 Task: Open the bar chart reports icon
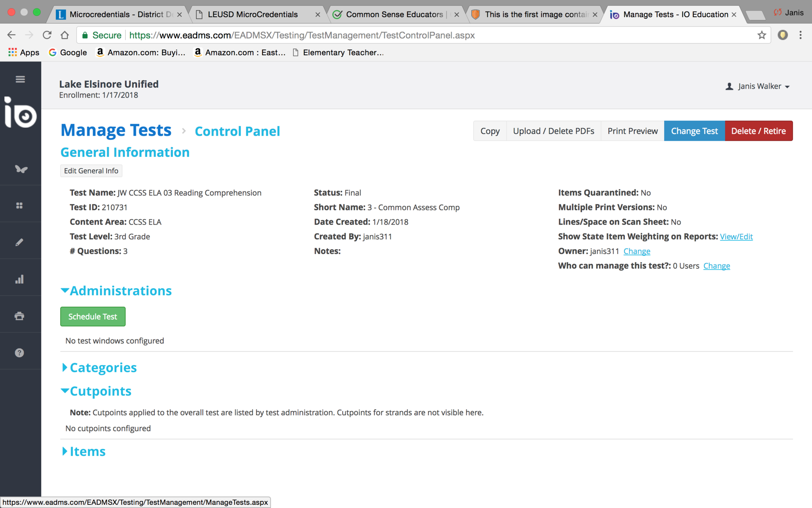19,279
